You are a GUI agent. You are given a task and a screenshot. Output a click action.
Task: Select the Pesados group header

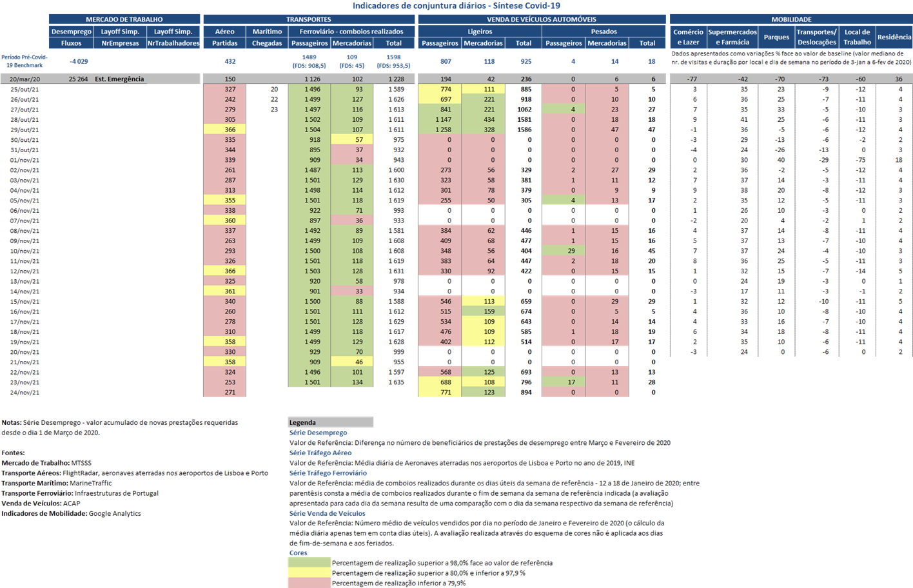(x=604, y=32)
